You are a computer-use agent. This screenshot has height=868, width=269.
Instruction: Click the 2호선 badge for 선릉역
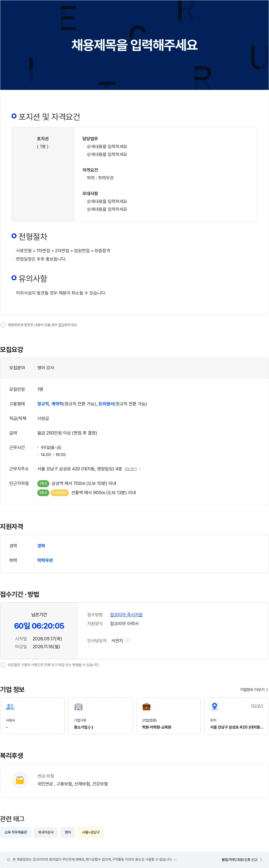[43, 493]
